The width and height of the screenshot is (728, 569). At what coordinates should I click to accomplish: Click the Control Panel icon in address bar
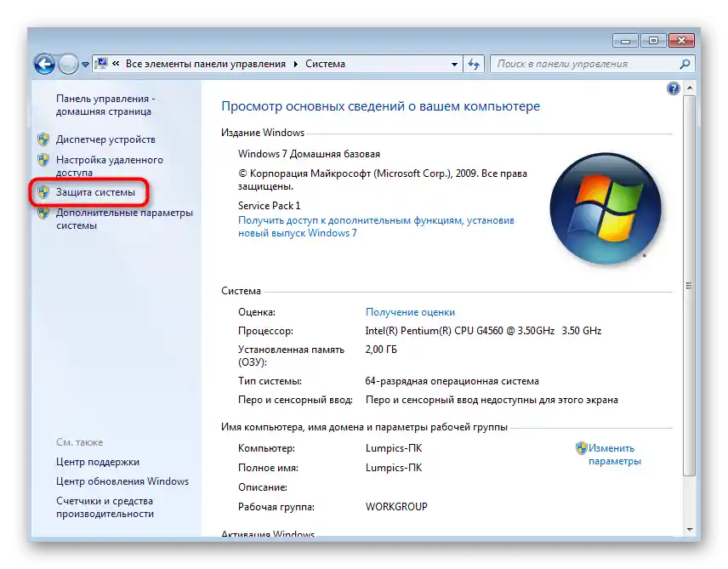click(101, 64)
